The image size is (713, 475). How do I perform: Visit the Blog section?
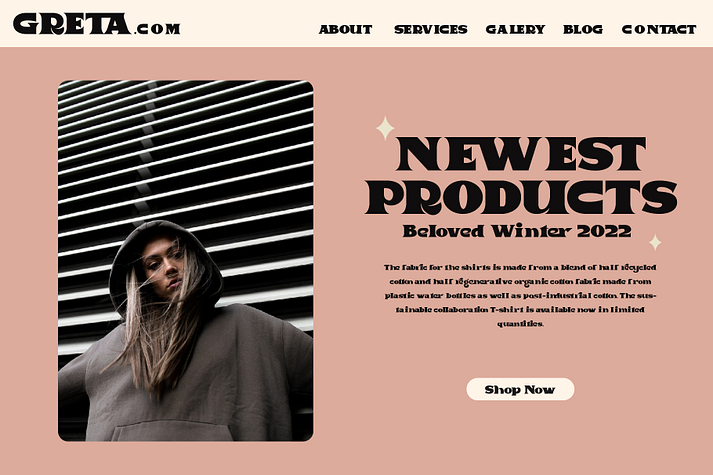[582, 30]
